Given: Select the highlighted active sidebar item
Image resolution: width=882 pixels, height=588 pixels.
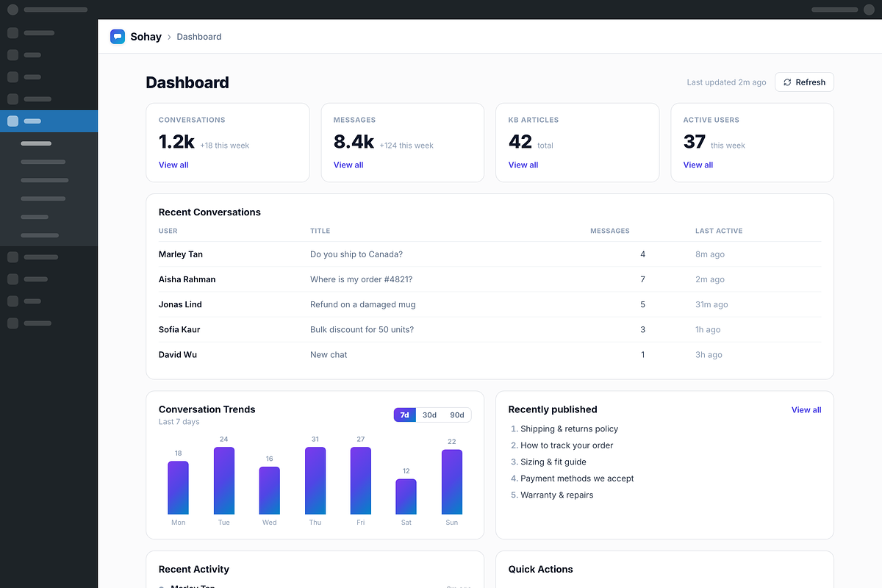Looking at the screenshot, I should pyautogui.click(x=49, y=121).
